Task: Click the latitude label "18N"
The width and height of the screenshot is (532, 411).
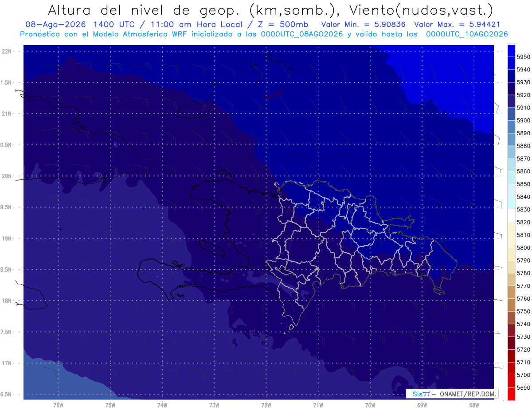Action: click(x=6, y=301)
